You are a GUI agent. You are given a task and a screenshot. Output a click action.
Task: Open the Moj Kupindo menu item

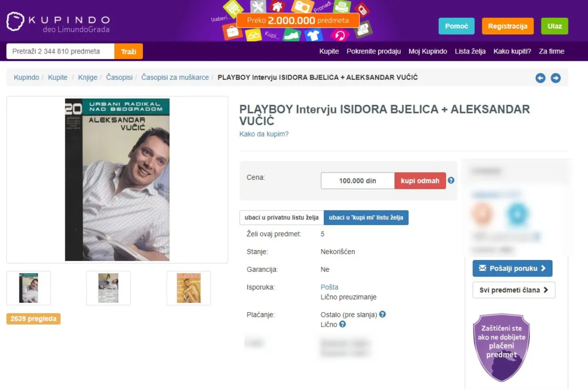click(x=428, y=51)
